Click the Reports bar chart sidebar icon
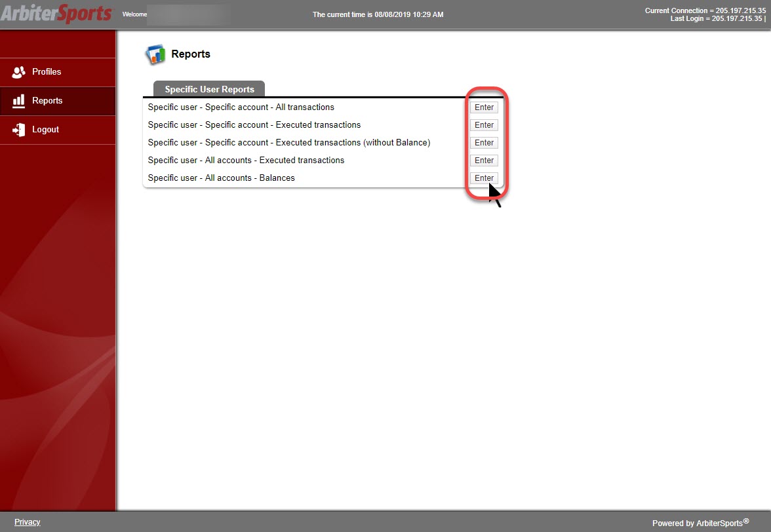 [x=18, y=101]
